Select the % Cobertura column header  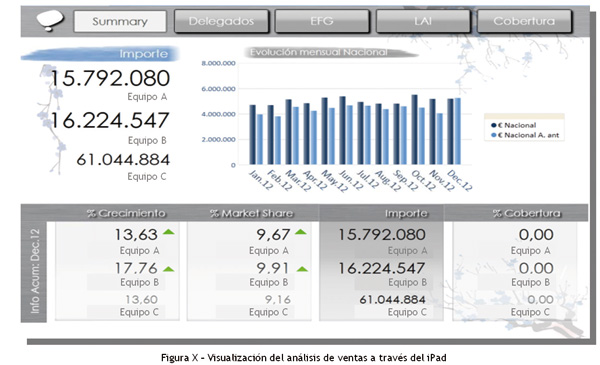pyautogui.click(x=527, y=213)
